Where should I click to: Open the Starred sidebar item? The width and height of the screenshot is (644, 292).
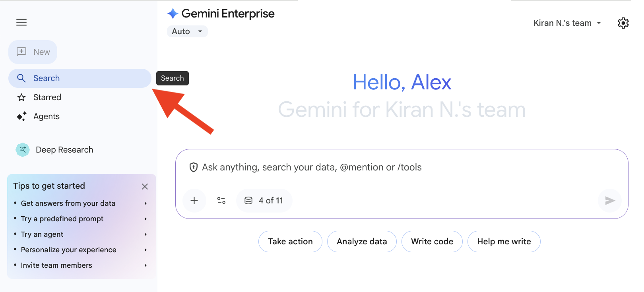[47, 97]
